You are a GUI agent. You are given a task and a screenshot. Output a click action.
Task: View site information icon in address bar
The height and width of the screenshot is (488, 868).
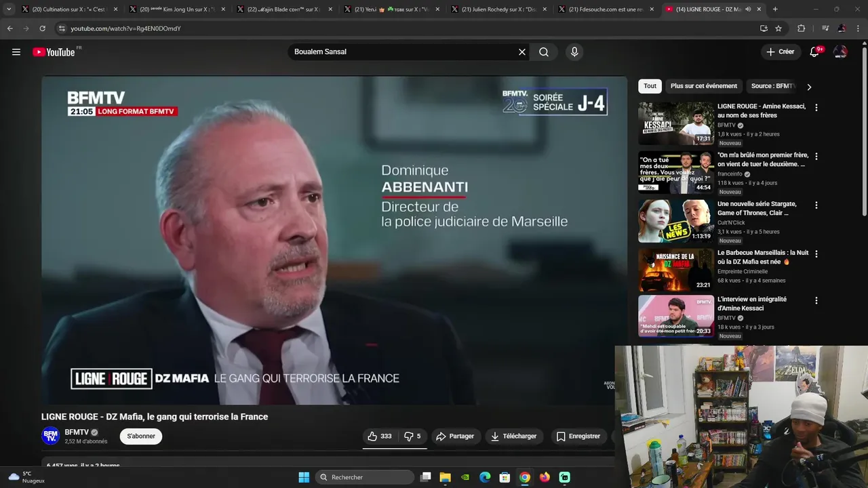pos(62,28)
